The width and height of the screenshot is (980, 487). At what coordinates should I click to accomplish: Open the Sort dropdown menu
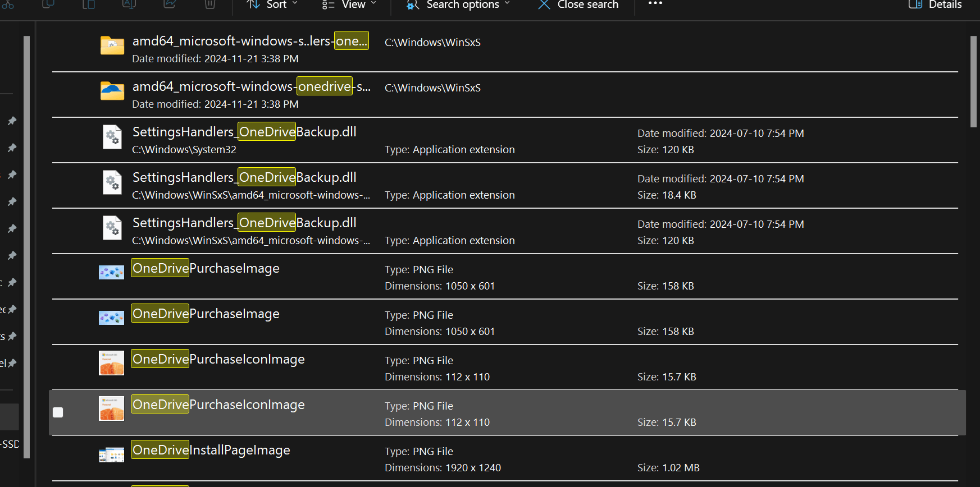[x=272, y=4]
